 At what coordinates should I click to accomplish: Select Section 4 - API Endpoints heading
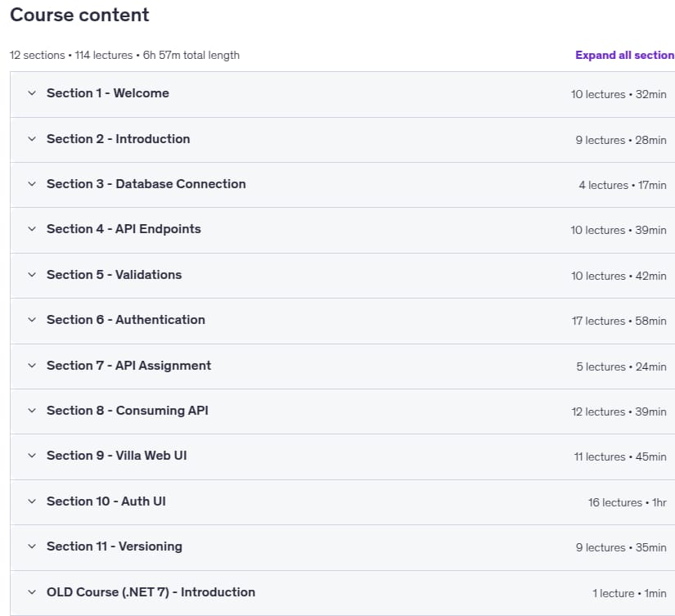[x=124, y=229]
